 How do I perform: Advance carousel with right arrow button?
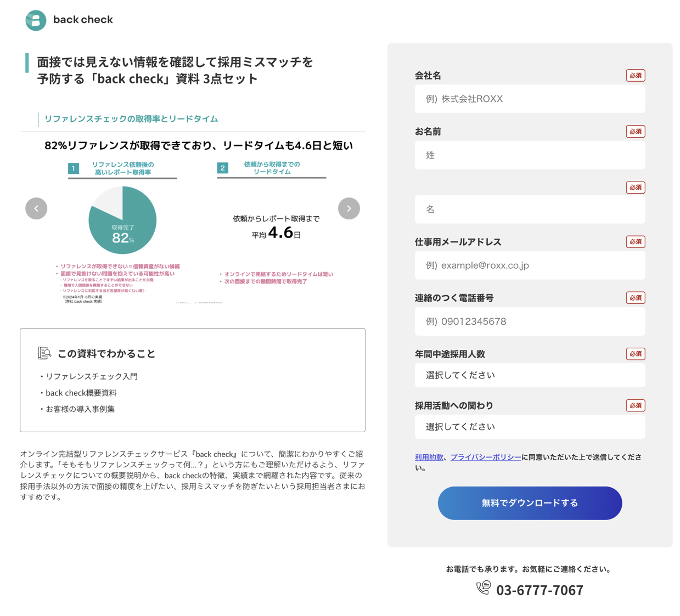point(349,208)
